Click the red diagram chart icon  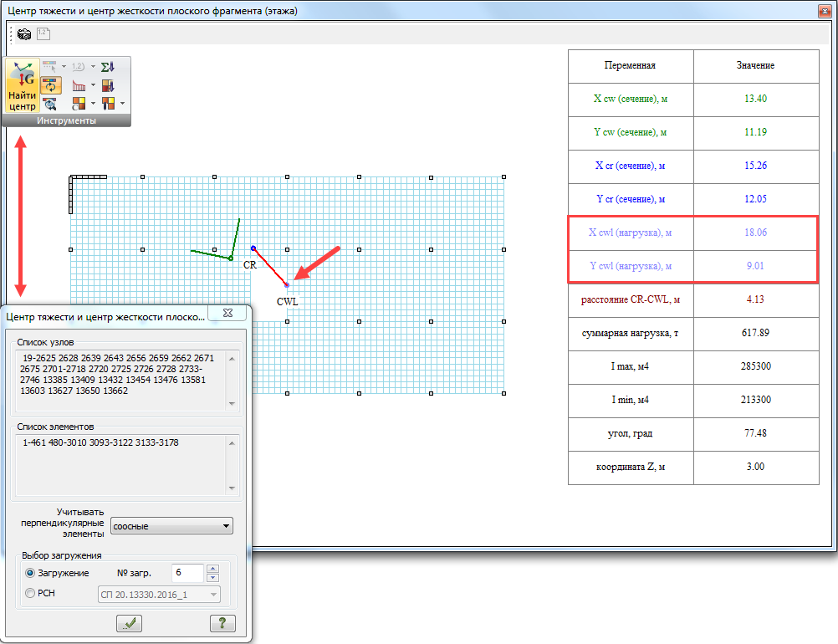79,85
